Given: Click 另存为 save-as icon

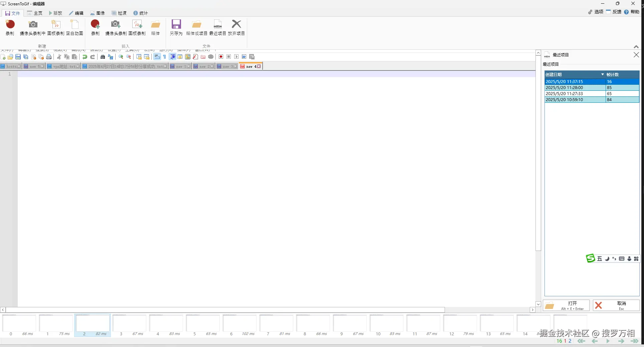Looking at the screenshot, I should point(176,27).
